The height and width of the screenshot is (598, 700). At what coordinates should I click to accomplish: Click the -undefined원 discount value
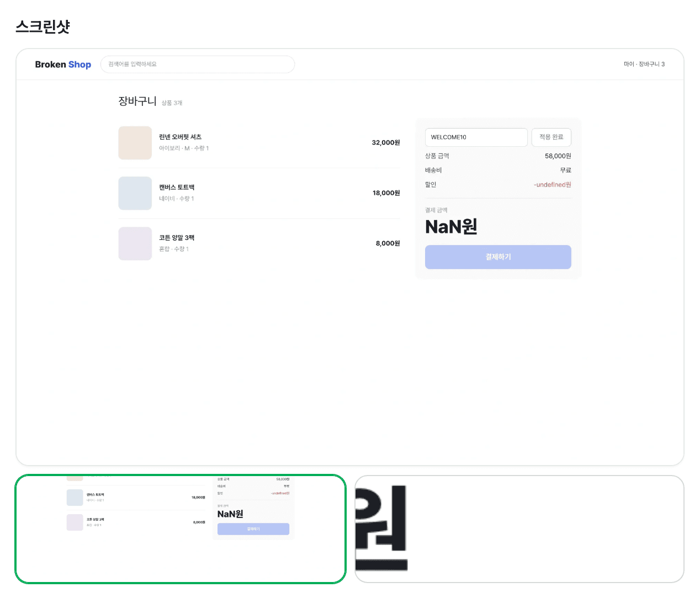[x=553, y=185]
